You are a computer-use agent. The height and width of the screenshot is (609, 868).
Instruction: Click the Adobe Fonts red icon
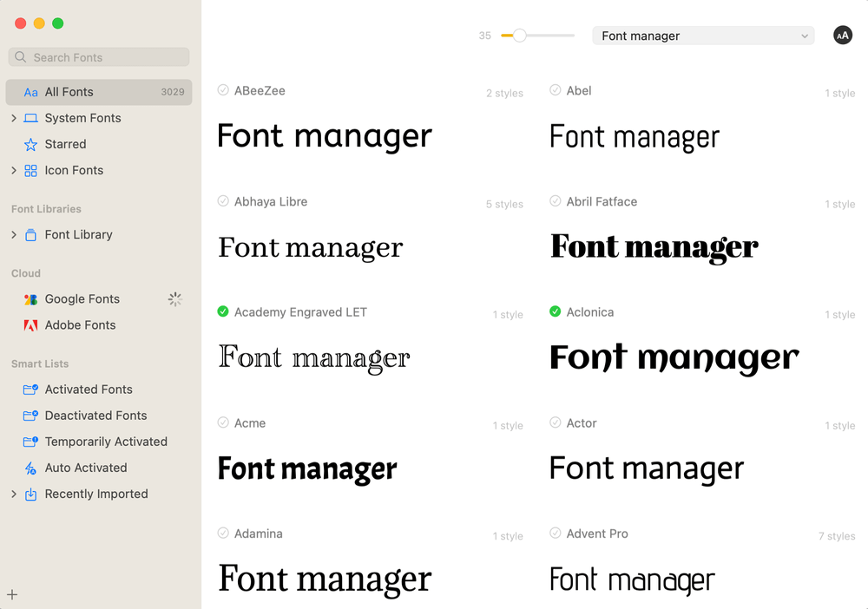click(x=30, y=325)
